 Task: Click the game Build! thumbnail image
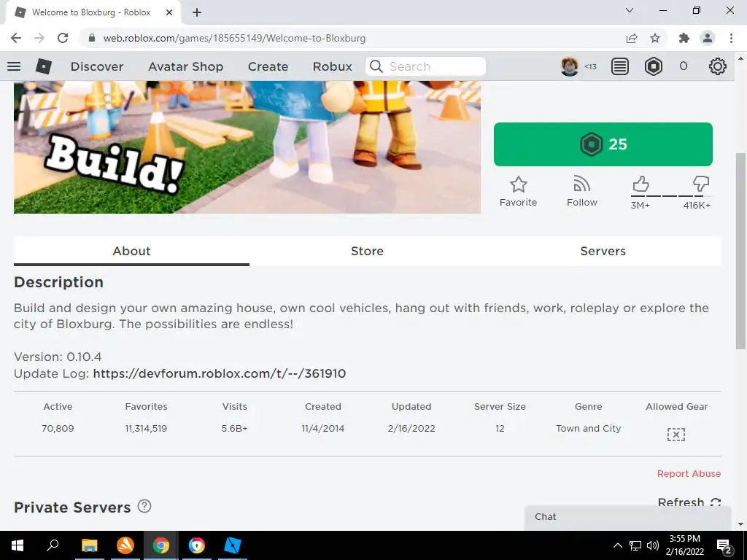coord(247,147)
